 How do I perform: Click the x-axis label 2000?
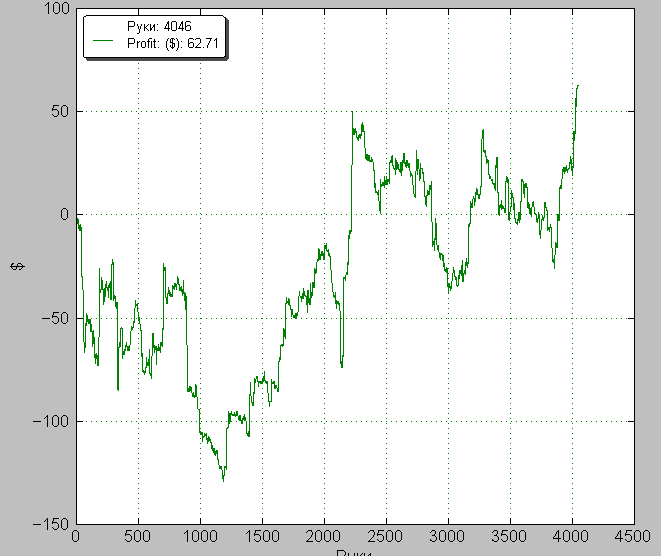coord(324,537)
